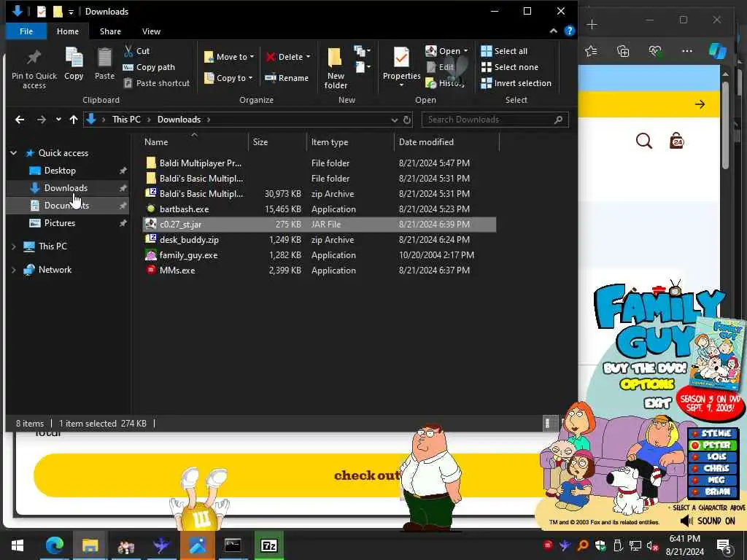Click the Search Downloads field
Image resolution: width=747 pixels, height=560 pixels.
coord(495,120)
